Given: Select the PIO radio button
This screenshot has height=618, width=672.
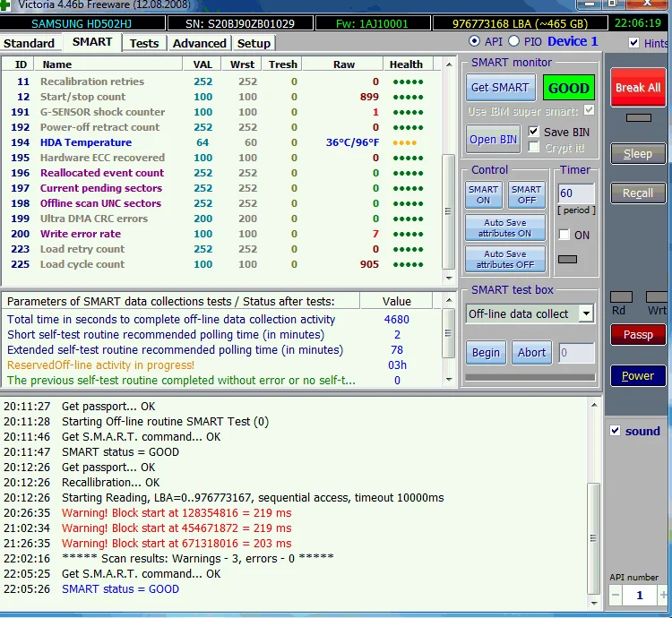Looking at the screenshot, I should tap(513, 41).
